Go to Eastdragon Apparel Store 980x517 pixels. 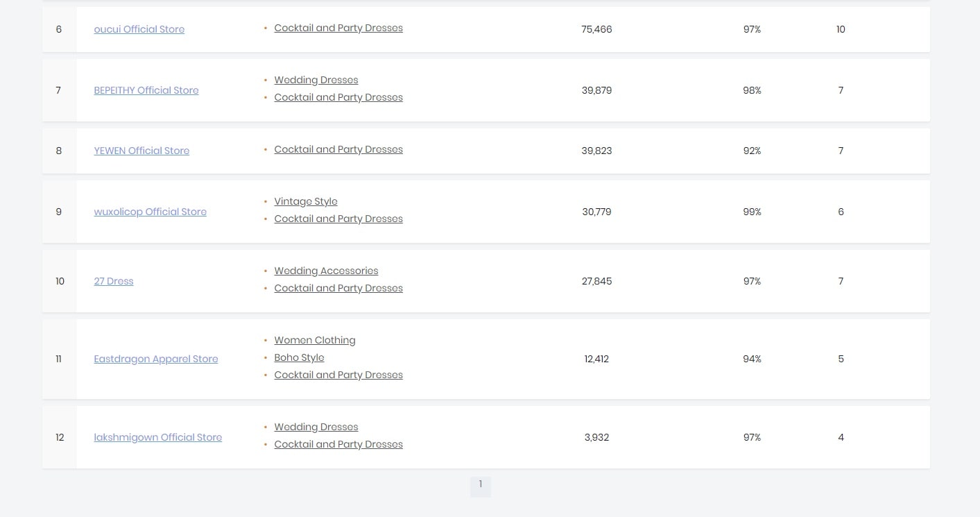156,359
